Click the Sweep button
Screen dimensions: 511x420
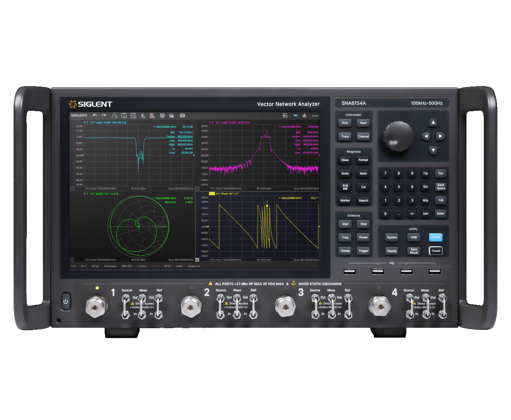(345, 251)
